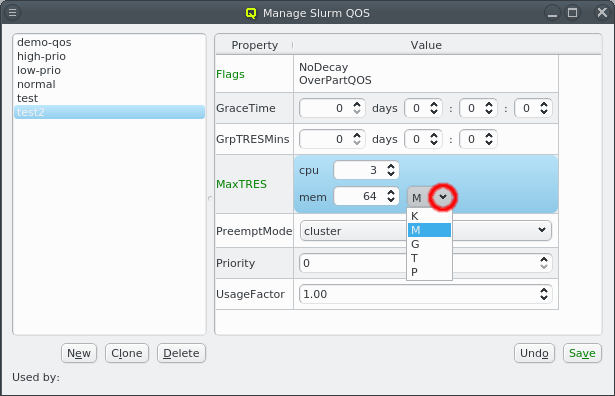
Task: Maximize the Manage Slurm QOS window
Action: click(573, 13)
